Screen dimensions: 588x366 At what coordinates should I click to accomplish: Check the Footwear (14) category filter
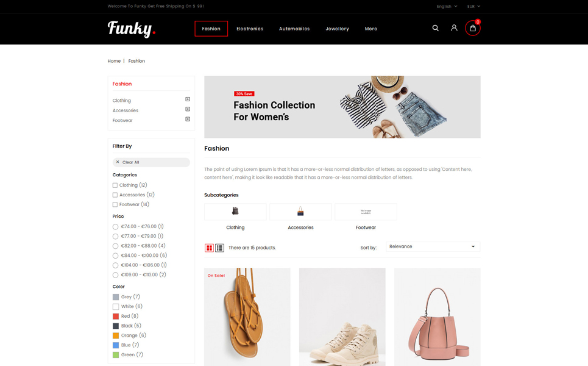[115, 204]
